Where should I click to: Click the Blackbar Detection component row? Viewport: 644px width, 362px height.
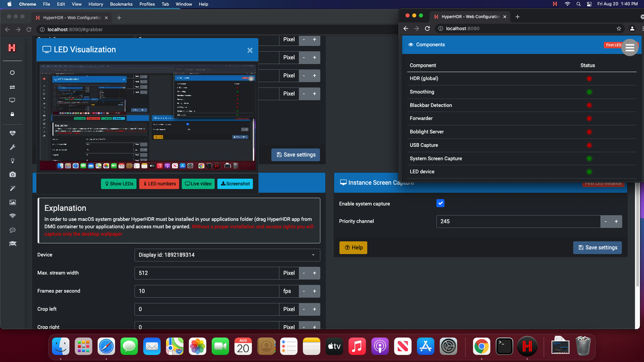(523, 105)
